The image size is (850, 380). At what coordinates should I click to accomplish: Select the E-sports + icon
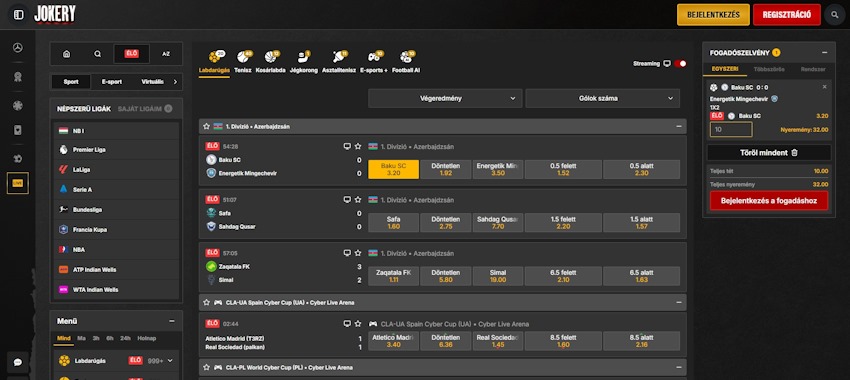[374, 61]
